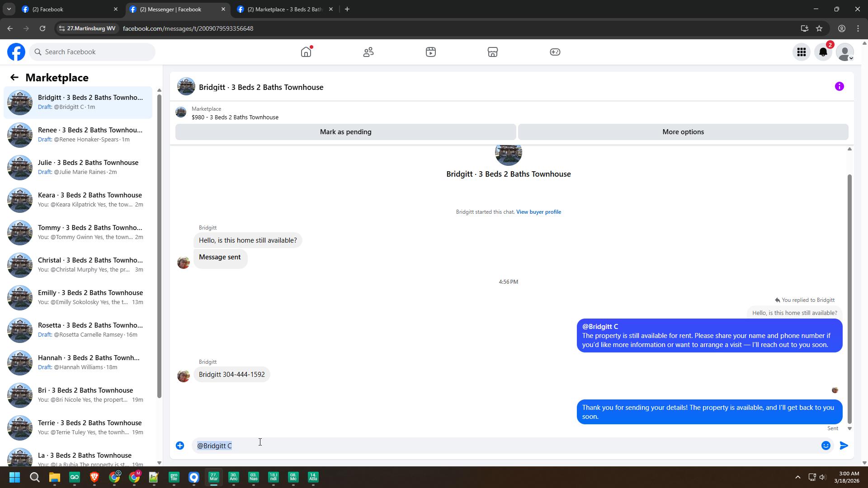
Task: Switch to the Messenger | Facebook tab
Action: coord(176,9)
